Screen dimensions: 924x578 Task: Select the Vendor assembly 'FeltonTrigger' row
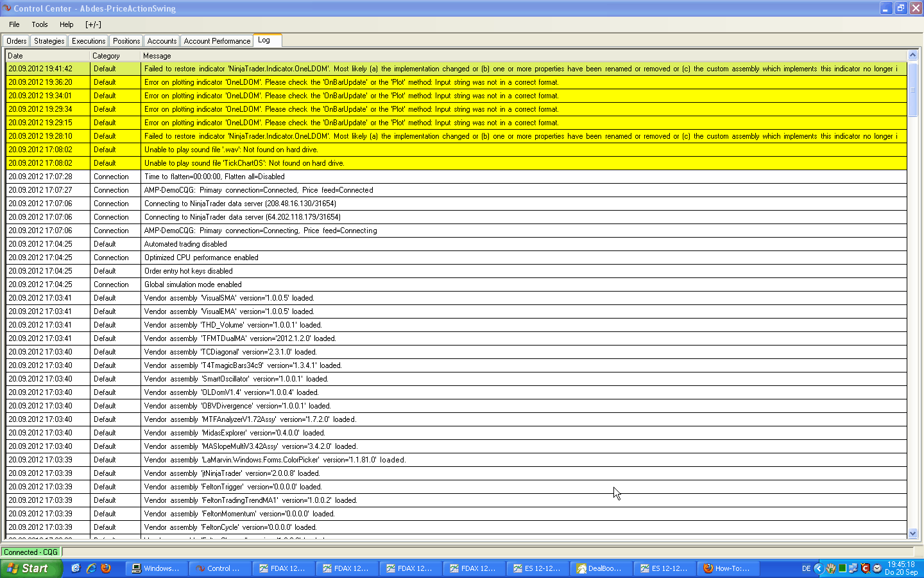456,487
